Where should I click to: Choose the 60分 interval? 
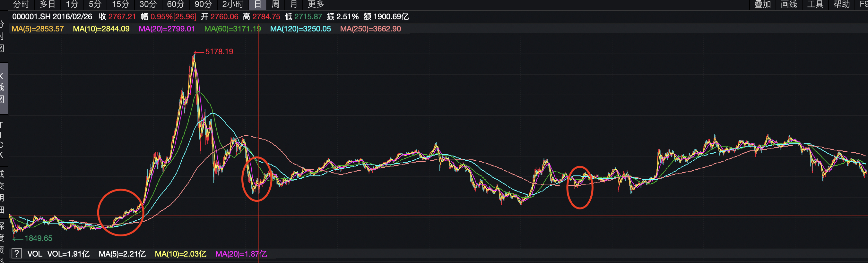pyautogui.click(x=176, y=4)
